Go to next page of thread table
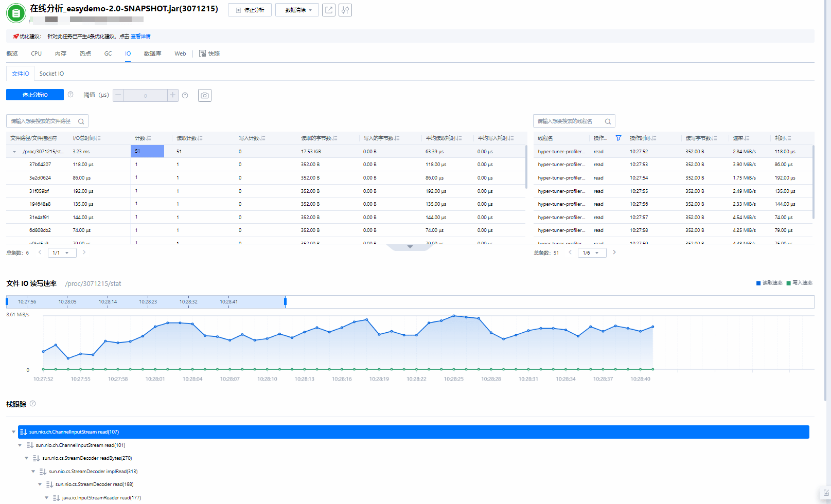Image resolution: width=831 pixels, height=504 pixels. point(614,253)
